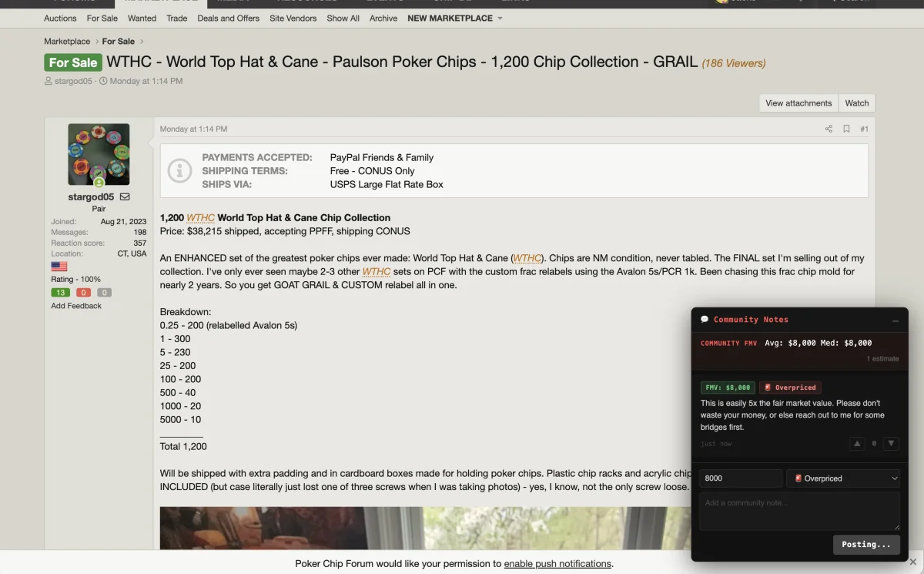Click the post timestamp Monday at 1:14 PM in post header
Screen dimensions: 924x574
coord(193,129)
